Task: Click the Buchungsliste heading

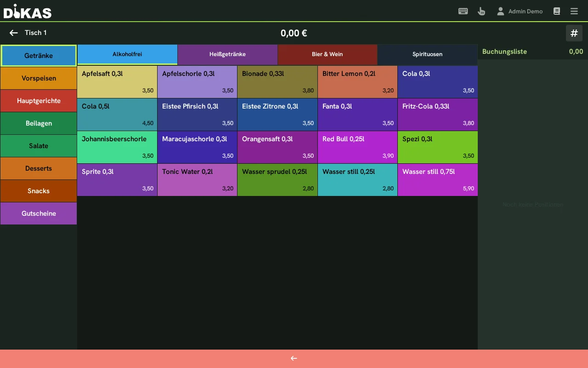Action: [x=504, y=52]
